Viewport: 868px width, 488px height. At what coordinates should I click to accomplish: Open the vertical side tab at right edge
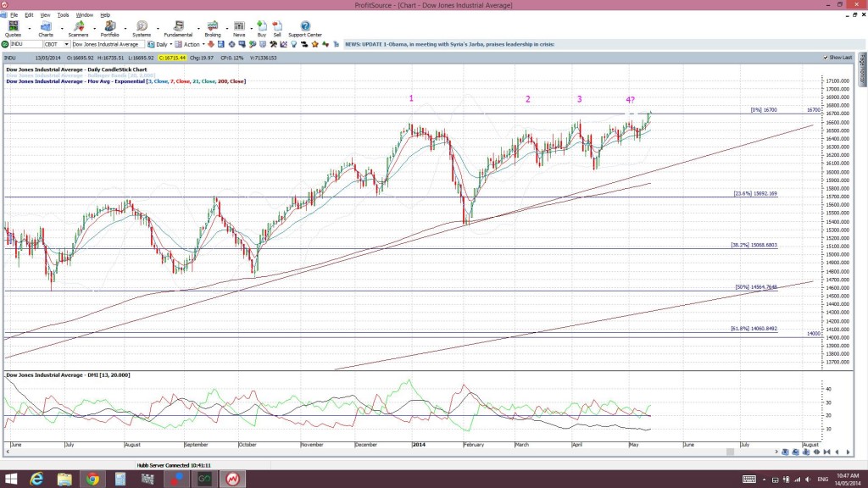pos(862,69)
